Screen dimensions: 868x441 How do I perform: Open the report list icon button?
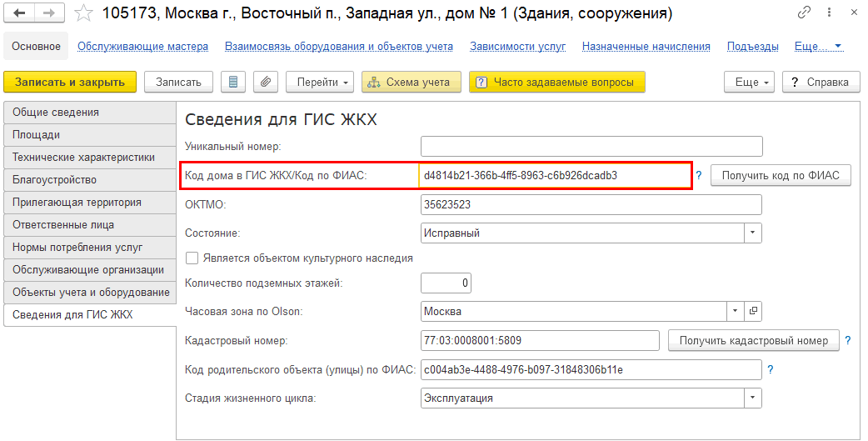(232, 82)
